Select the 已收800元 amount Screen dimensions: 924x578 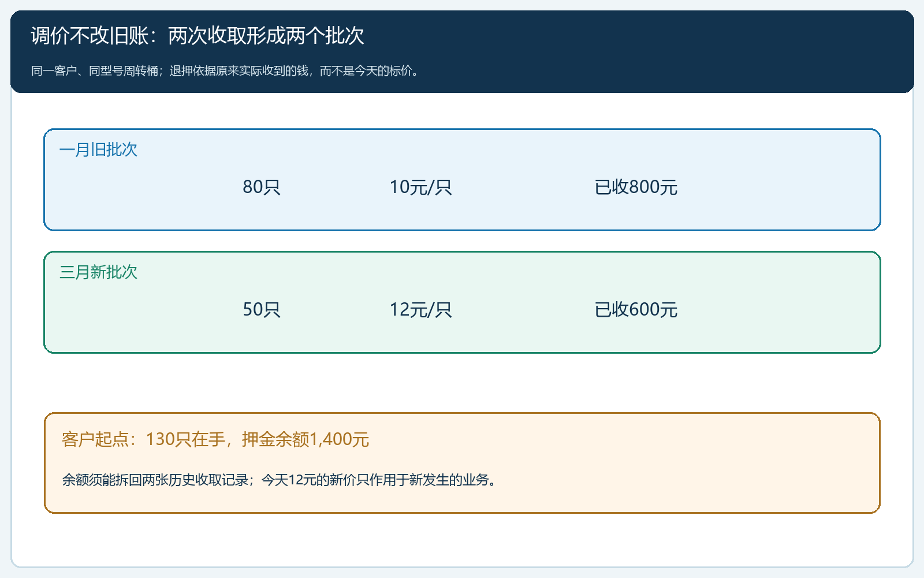(636, 187)
